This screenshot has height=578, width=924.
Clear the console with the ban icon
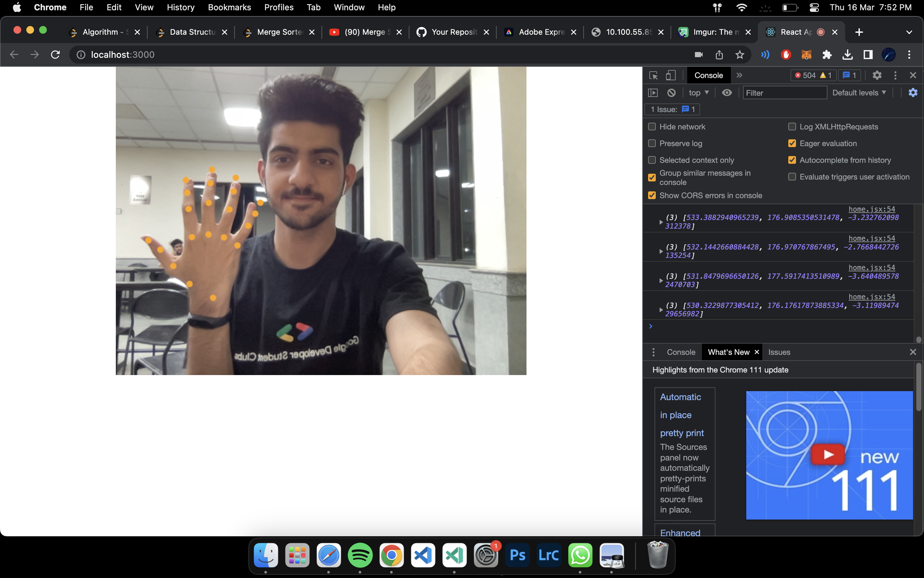[x=671, y=93]
